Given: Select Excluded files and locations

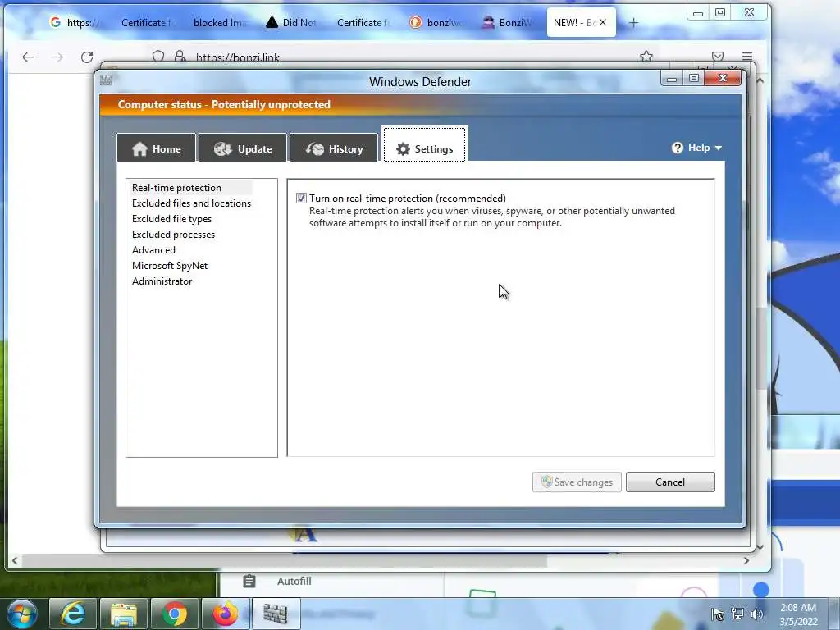Looking at the screenshot, I should [191, 203].
